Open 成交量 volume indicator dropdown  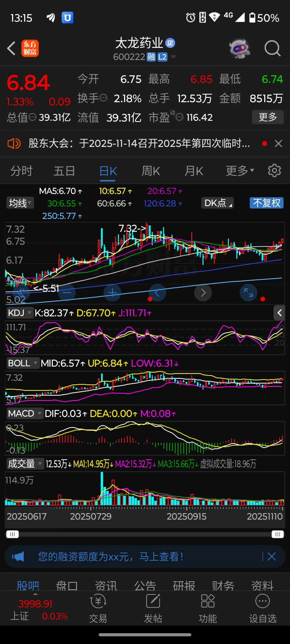(x=25, y=464)
